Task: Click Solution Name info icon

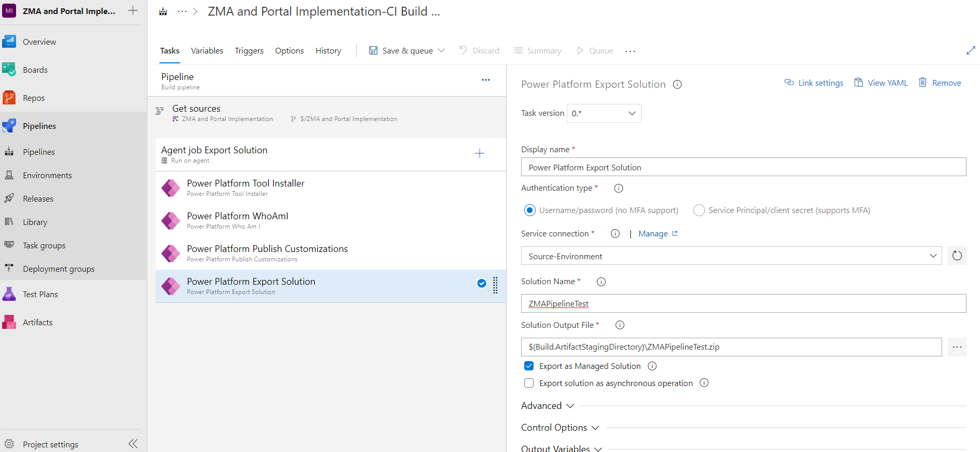Action: point(601,282)
